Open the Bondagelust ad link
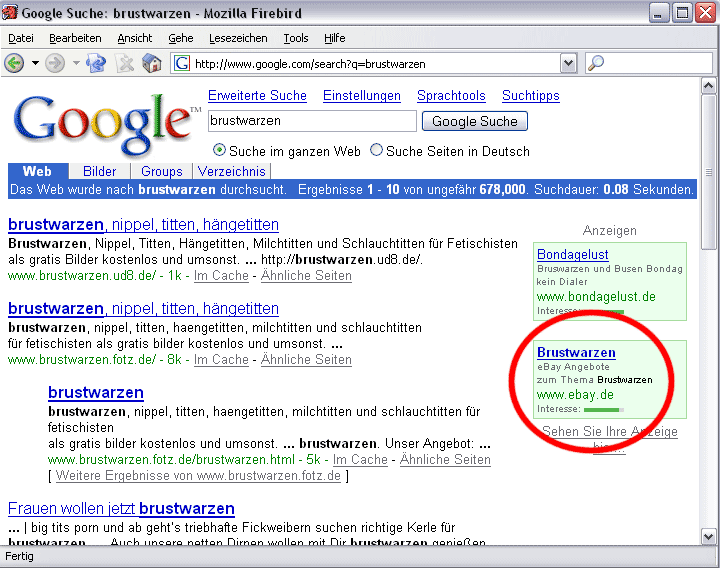The image size is (720, 568). (x=573, y=254)
